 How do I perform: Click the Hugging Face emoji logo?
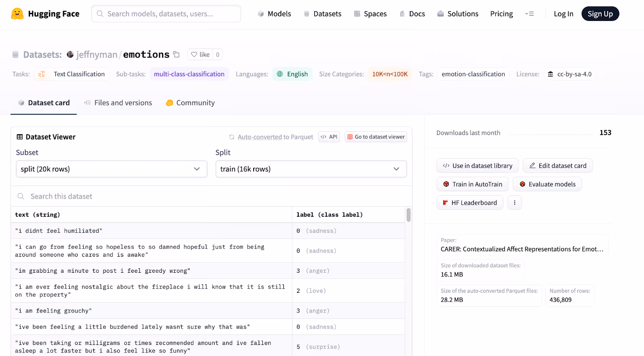point(17,14)
